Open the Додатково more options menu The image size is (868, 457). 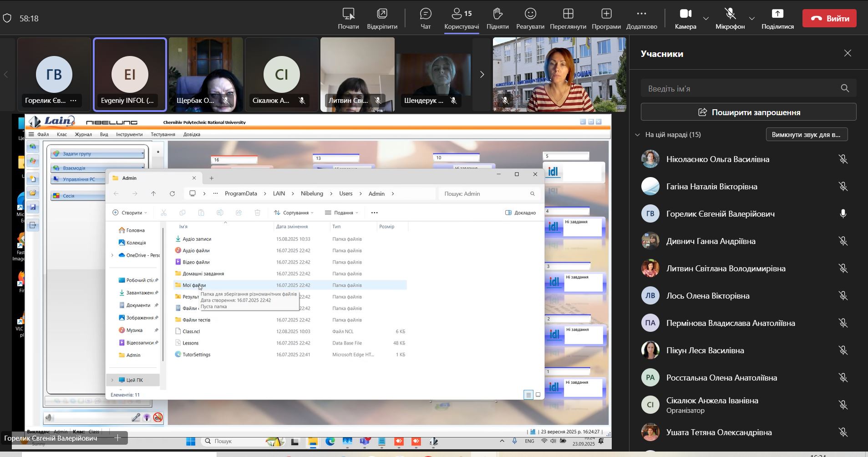pyautogui.click(x=641, y=14)
